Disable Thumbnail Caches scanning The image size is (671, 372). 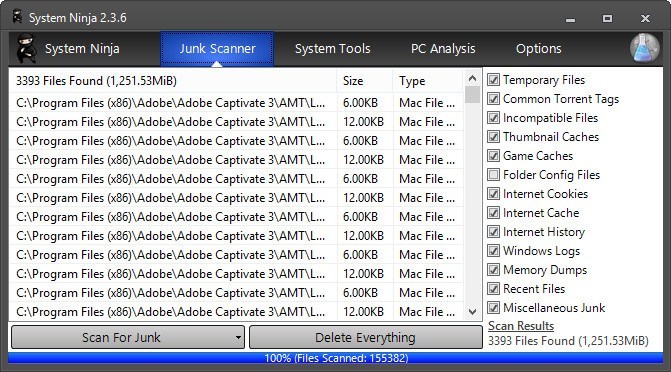(493, 137)
